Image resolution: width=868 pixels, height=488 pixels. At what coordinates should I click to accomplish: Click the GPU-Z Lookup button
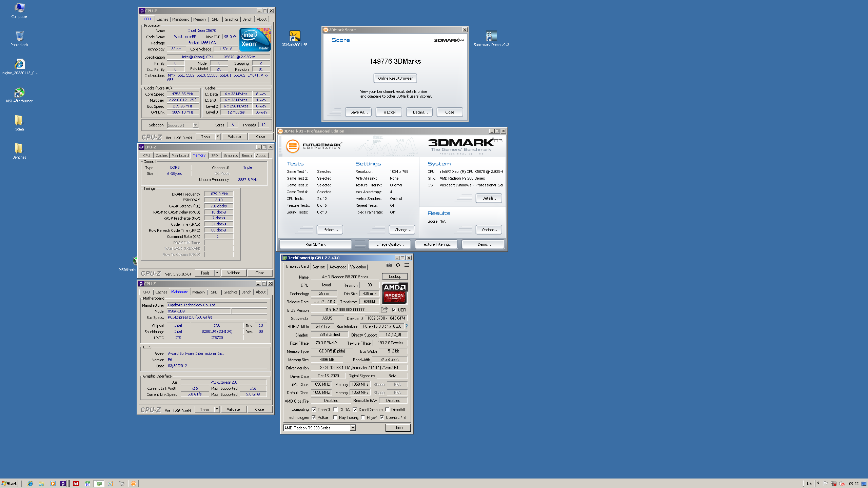tap(395, 277)
